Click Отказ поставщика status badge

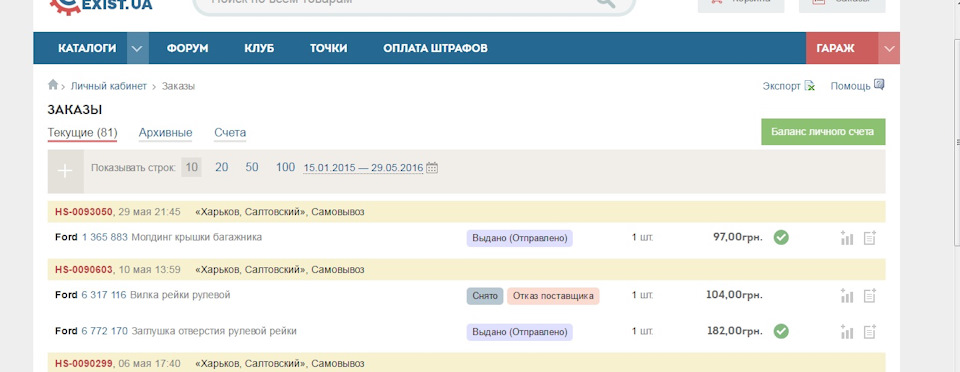(553, 296)
